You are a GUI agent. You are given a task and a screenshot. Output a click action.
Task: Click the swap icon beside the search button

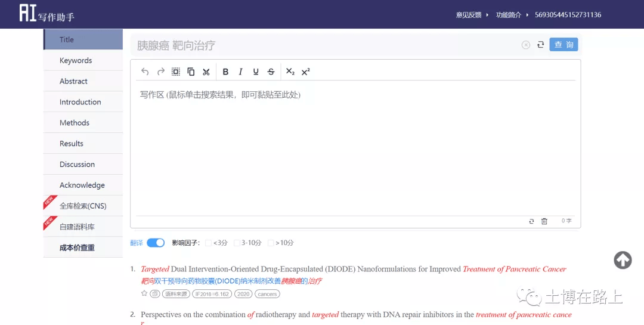(540, 44)
